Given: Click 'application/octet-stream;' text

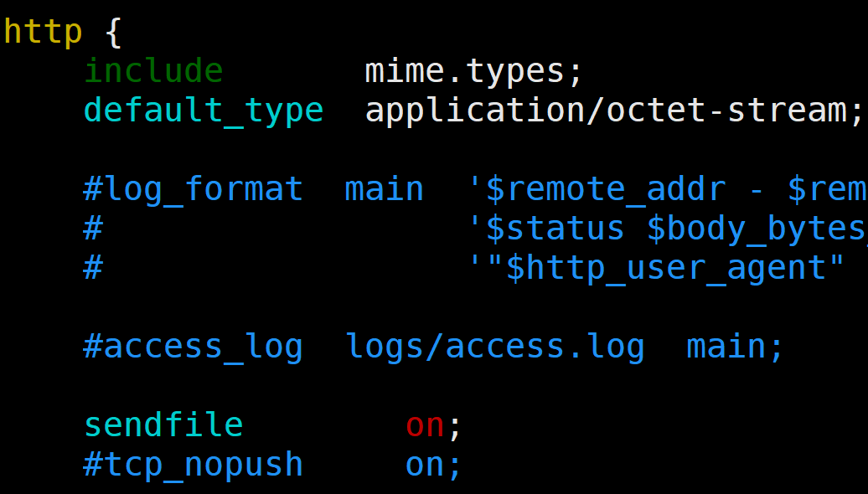Looking at the screenshot, I should point(614,111).
